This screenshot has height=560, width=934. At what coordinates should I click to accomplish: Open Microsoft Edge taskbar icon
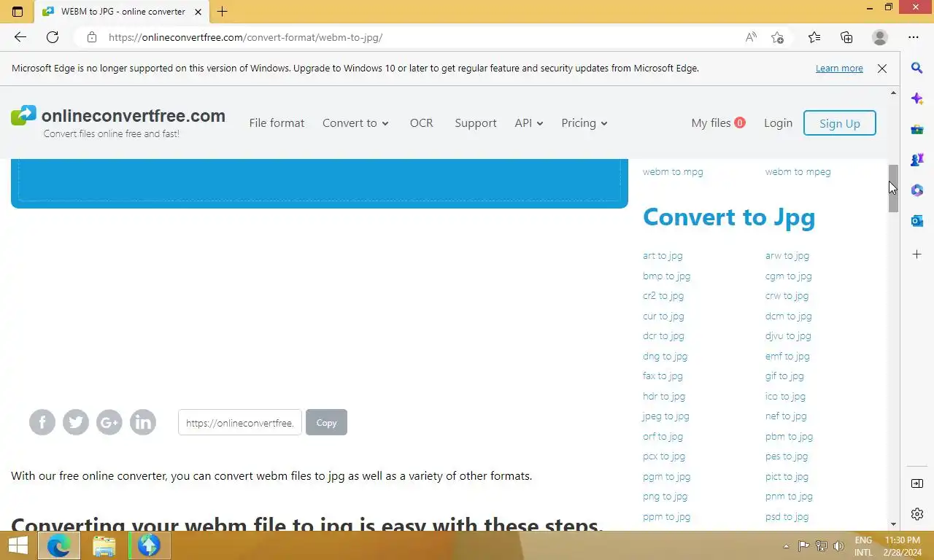pyautogui.click(x=59, y=545)
